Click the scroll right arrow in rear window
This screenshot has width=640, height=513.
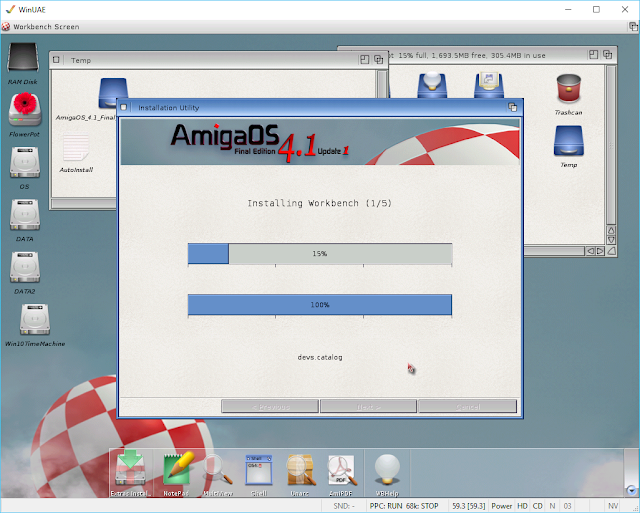click(x=600, y=251)
